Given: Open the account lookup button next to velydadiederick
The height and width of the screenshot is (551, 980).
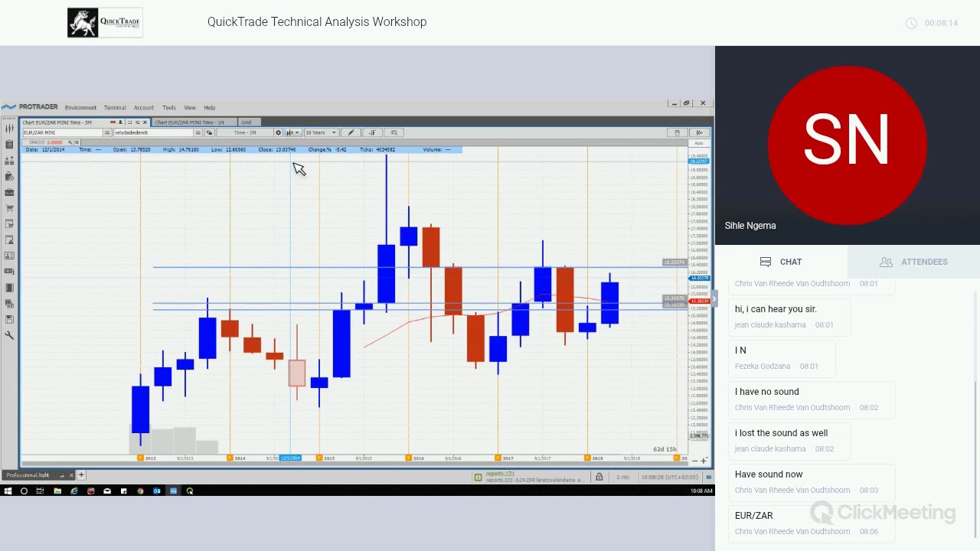Looking at the screenshot, I should (198, 132).
